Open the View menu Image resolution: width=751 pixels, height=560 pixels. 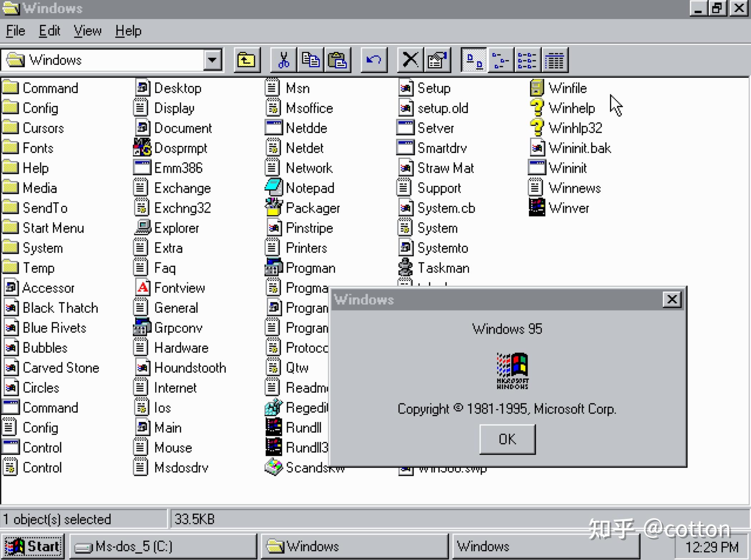point(88,31)
